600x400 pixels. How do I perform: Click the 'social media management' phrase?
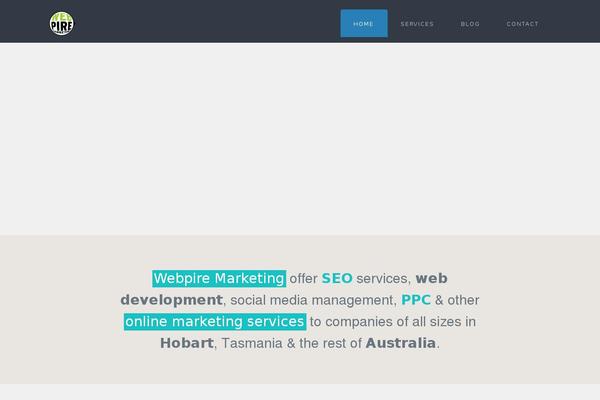(x=312, y=300)
